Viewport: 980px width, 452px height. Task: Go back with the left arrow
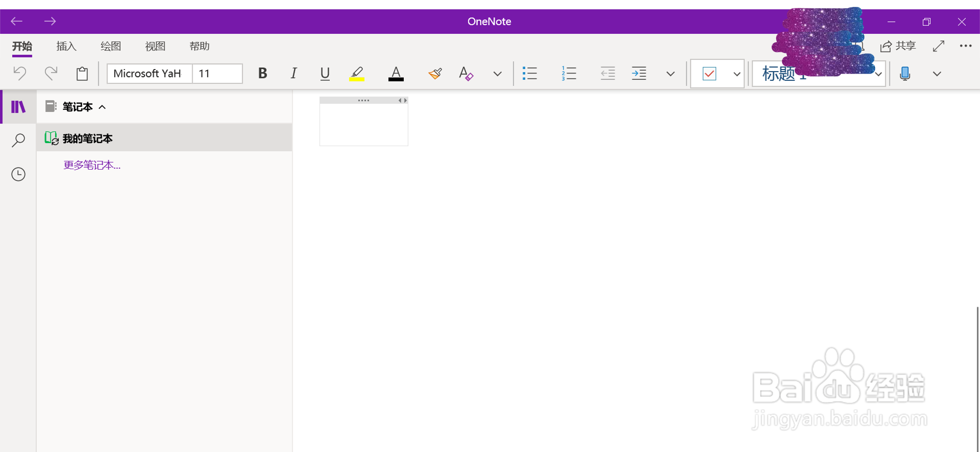pyautogui.click(x=17, y=21)
